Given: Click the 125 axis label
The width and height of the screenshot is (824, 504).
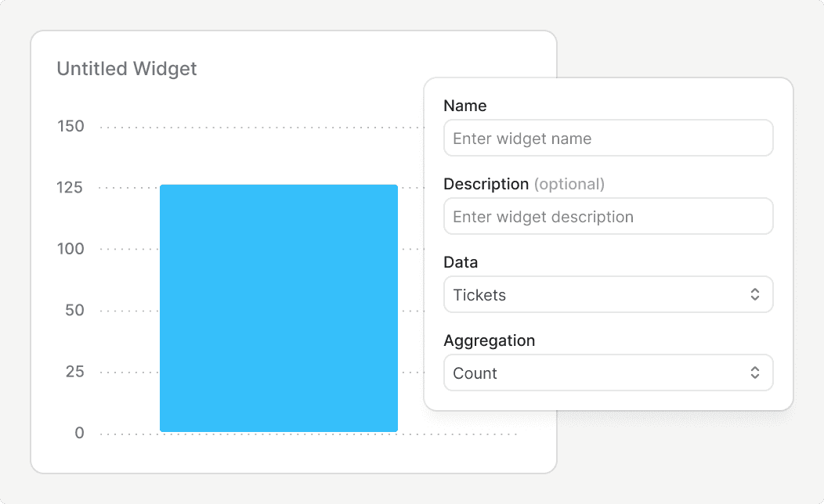Looking at the screenshot, I should (x=71, y=188).
